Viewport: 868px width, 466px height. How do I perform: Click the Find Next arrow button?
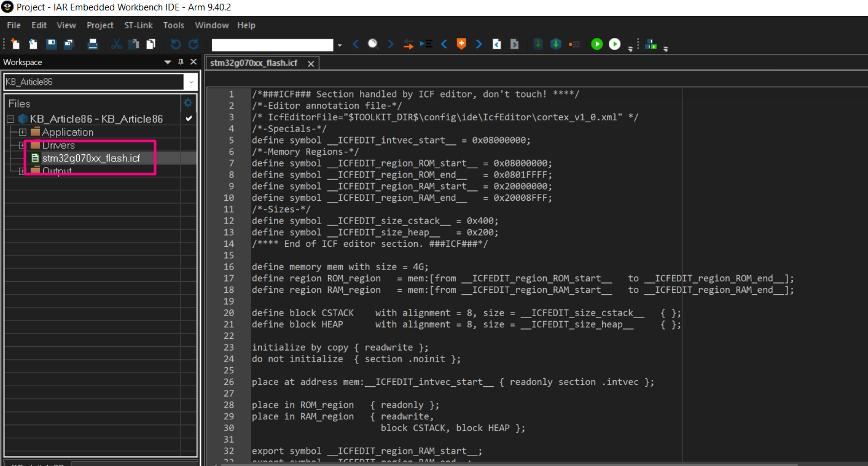click(x=389, y=44)
